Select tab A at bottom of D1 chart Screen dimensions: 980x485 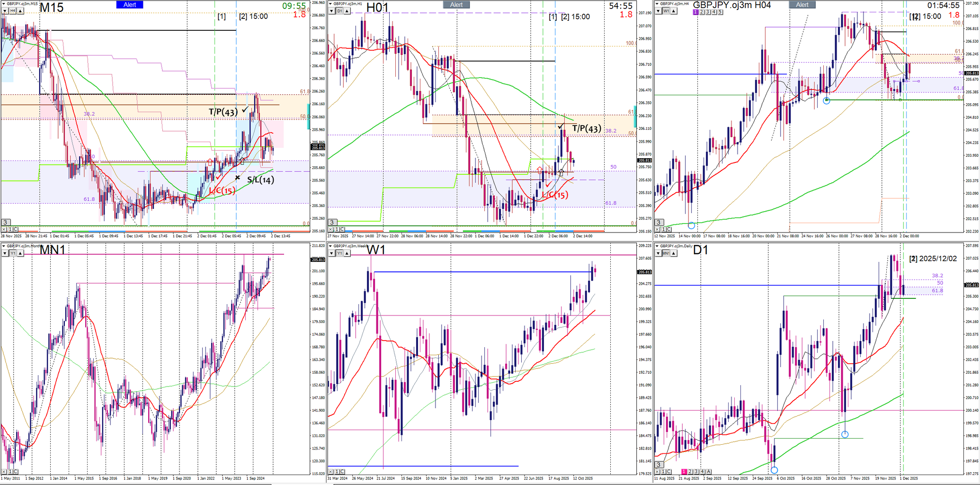point(709,472)
